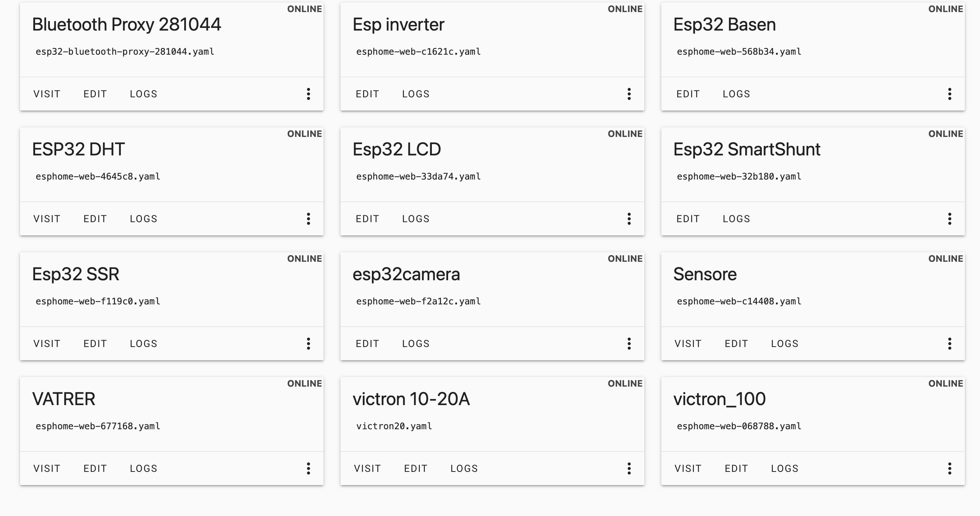This screenshot has height=516, width=980.
Task: Visit the victron_100 device
Action: pos(688,468)
